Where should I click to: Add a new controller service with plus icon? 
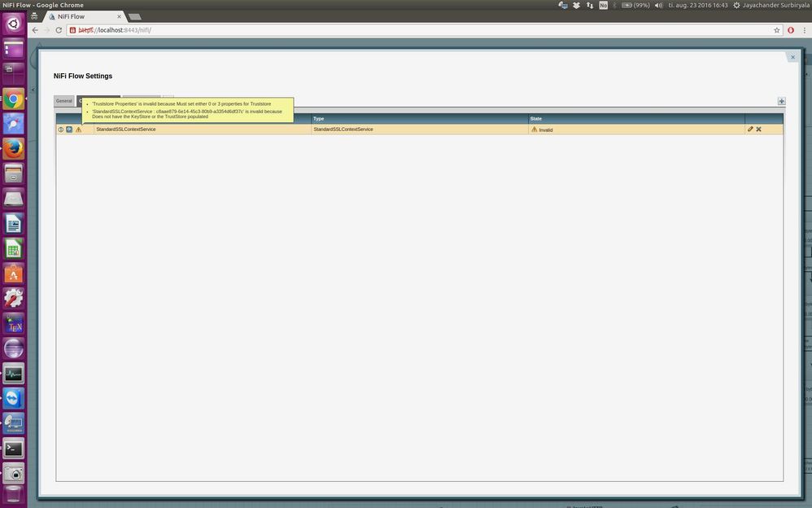click(x=781, y=101)
